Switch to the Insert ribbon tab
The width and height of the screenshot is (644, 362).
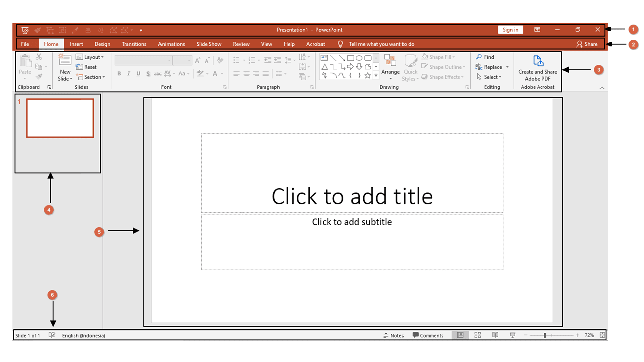pyautogui.click(x=76, y=44)
